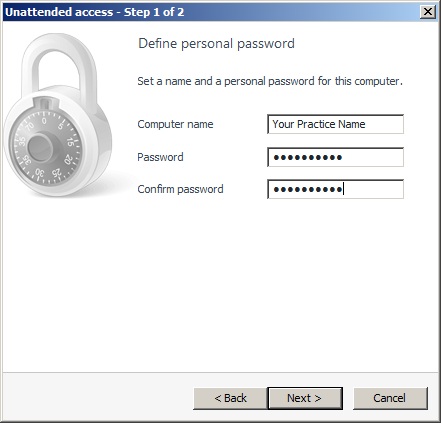
Task: Click the number 0 on the lock dial
Action: coord(44,121)
